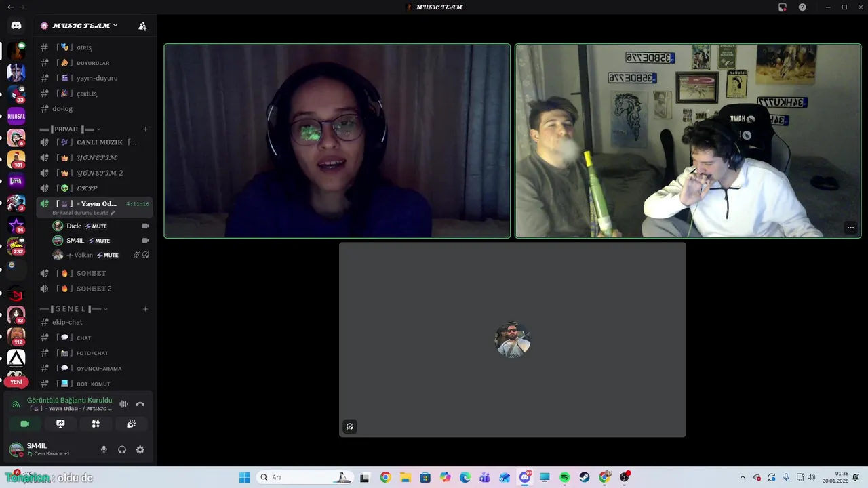Open OYUNCU-ARAMA channel

[x=94, y=369]
